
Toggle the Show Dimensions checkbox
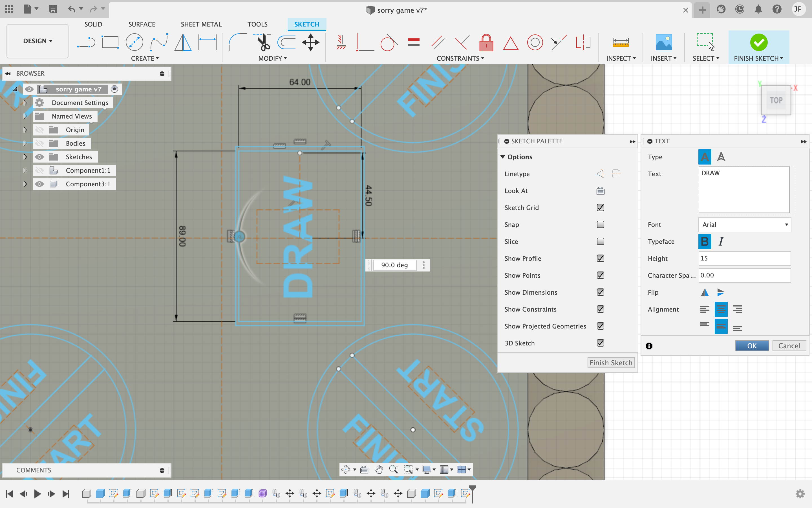pyautogui.click(x=600, y=292)
